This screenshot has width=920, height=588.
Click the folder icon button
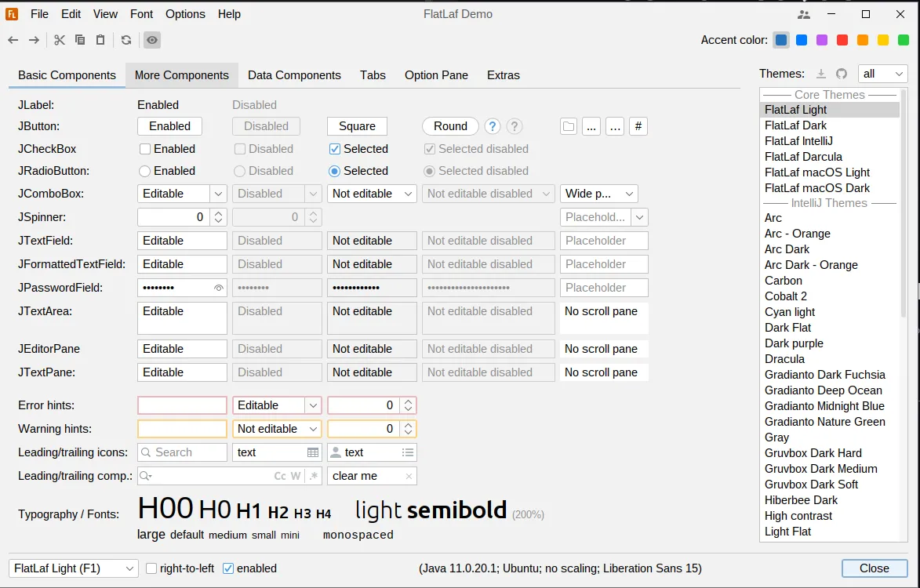point(569,126)
